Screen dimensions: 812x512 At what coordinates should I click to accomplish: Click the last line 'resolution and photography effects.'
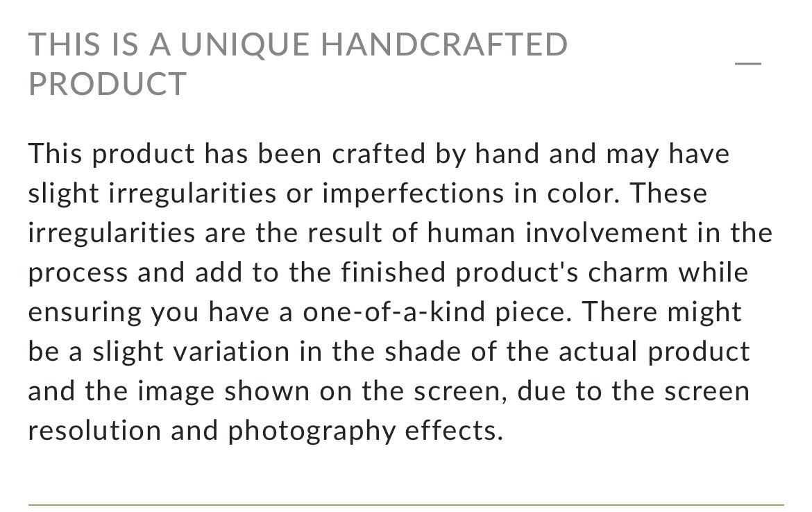pos(265,430)
